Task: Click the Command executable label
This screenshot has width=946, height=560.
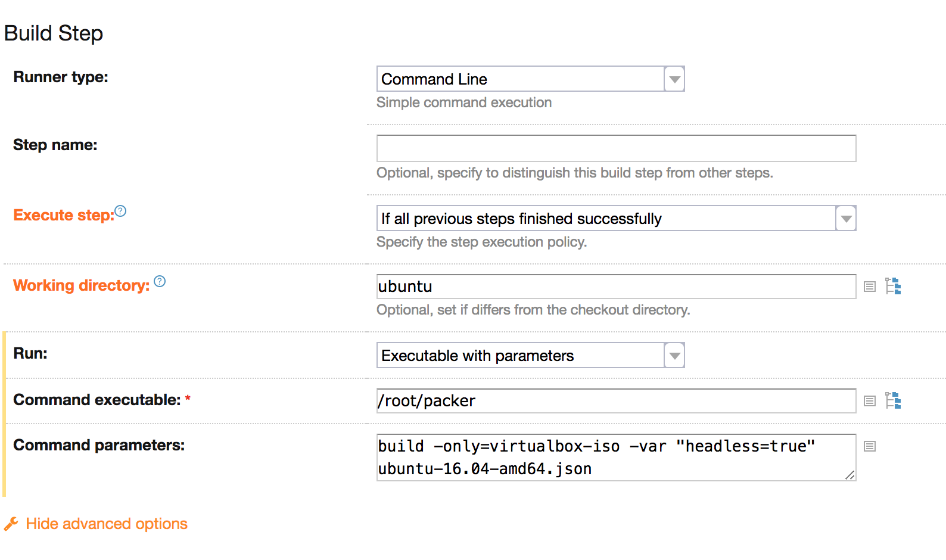Action: (x=97, y=400)
